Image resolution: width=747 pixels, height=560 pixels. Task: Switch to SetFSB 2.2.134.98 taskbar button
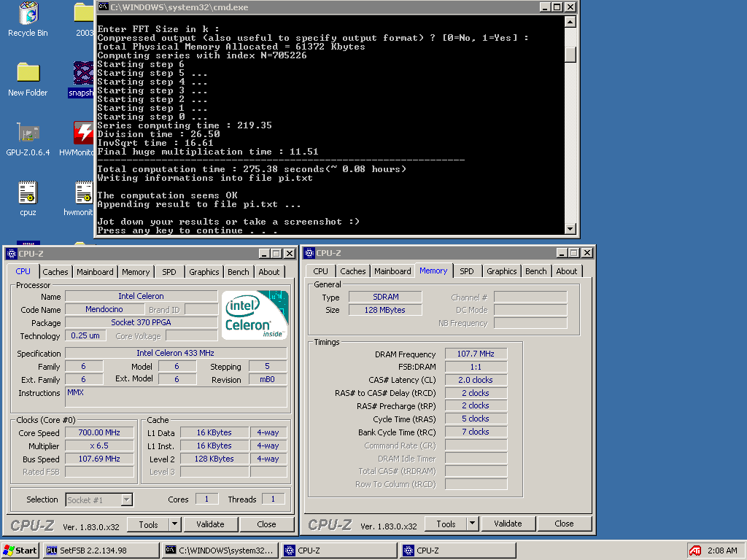pos(101,551)
